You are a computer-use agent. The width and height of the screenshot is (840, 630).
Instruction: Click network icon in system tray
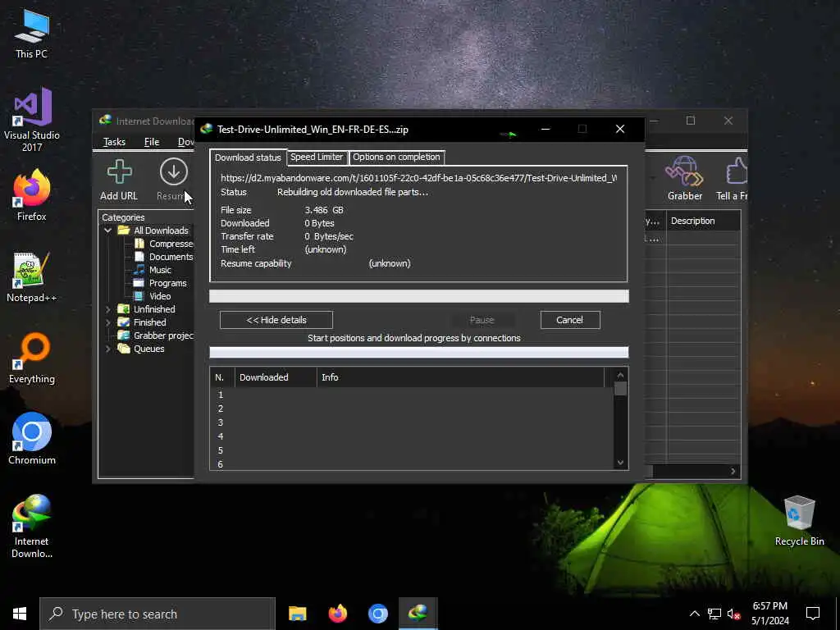pos(714,614)
